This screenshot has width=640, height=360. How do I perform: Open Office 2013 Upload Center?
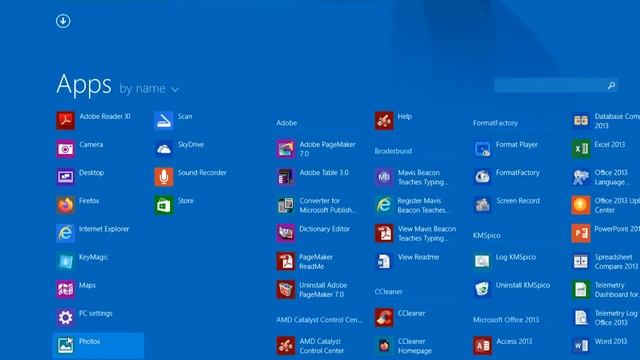coord(606,205)
